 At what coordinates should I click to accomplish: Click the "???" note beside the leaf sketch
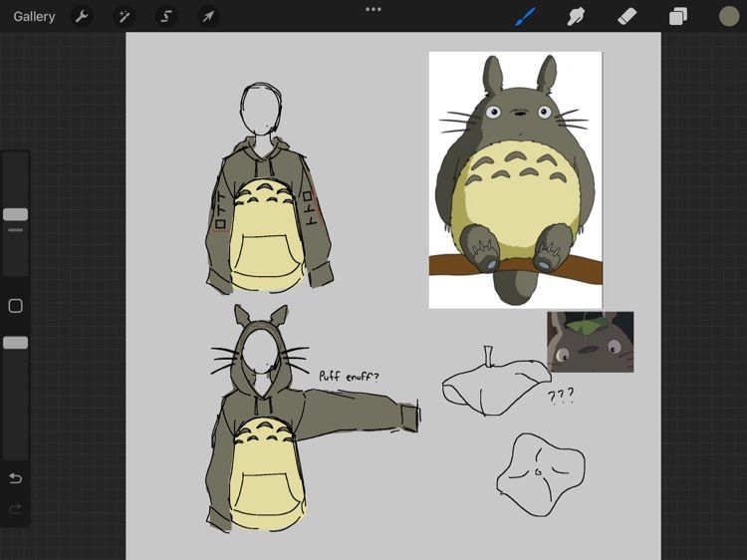560,396
